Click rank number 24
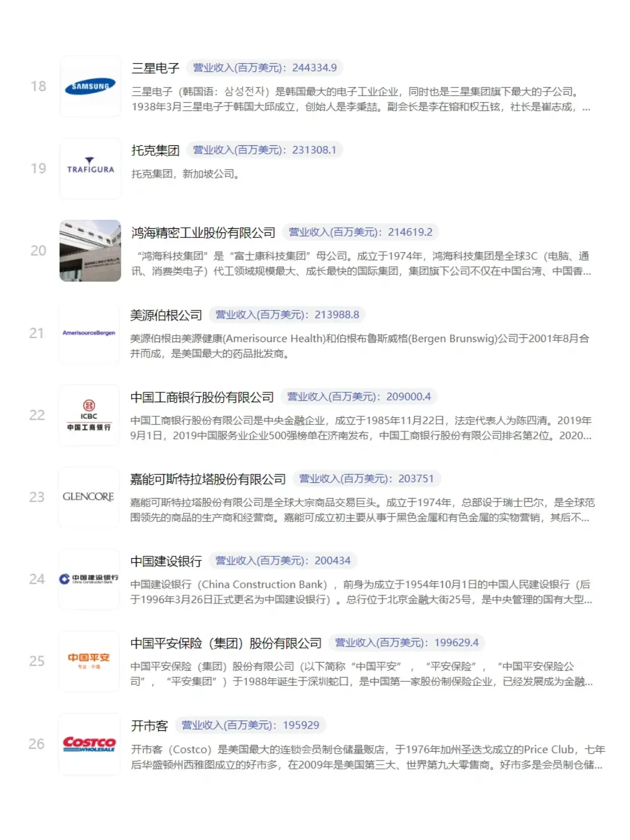 click(37, 579)
